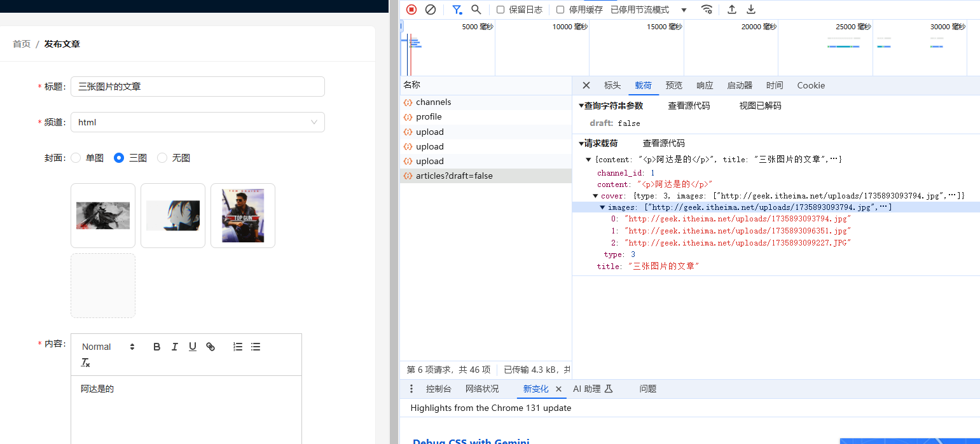
Task: Select channels request row
Action: [x=486, y=102]
